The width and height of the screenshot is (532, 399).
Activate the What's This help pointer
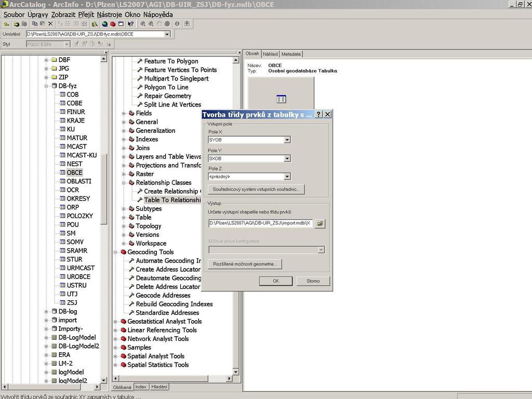[x=130, y=24]
